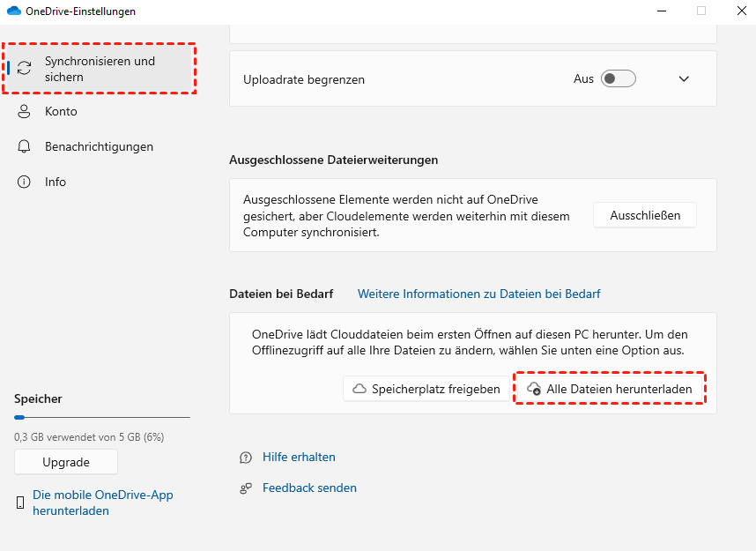
Task: Expand the Uploadrate begrenzen chevron
Action: [684, 78]
